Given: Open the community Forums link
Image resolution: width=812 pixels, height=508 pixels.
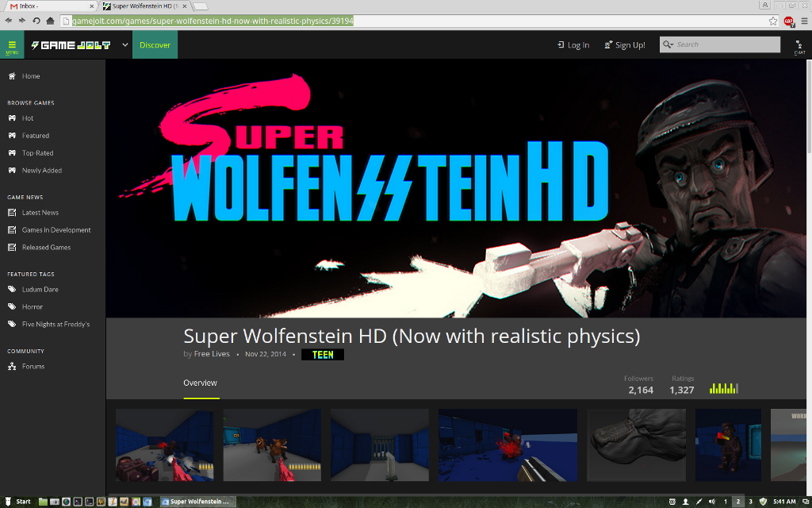Looking at the screenshot, I should [x=33, y=367].
